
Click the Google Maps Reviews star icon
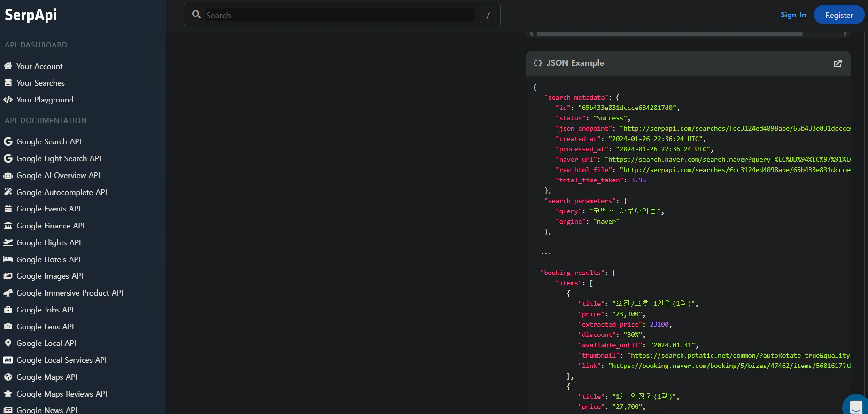coord(8,394)
